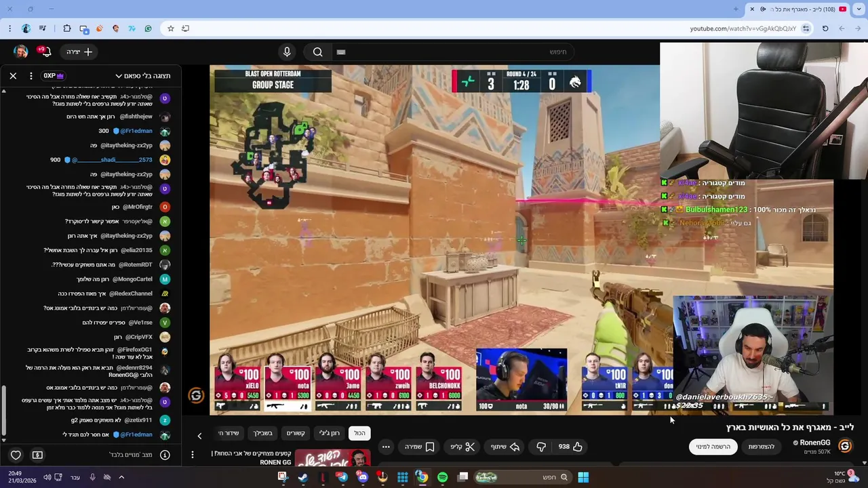Select the 'רונן ג'י'ג'י' filter chip

click(330, 433)
